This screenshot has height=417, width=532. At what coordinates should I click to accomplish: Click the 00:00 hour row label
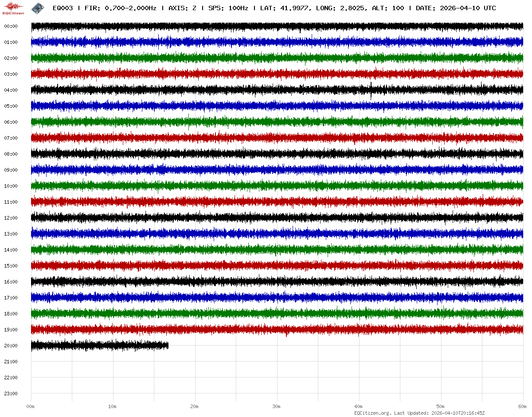point(11,26)
